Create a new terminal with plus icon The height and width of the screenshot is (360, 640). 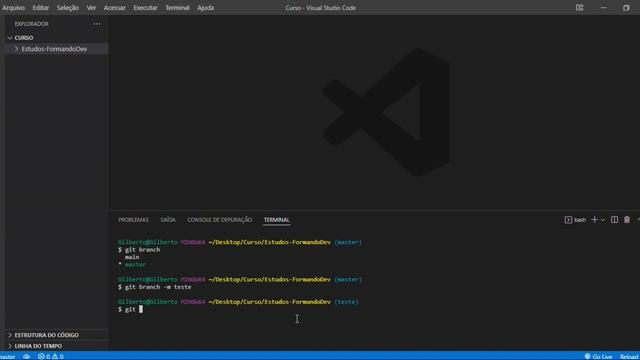[594, 220]
